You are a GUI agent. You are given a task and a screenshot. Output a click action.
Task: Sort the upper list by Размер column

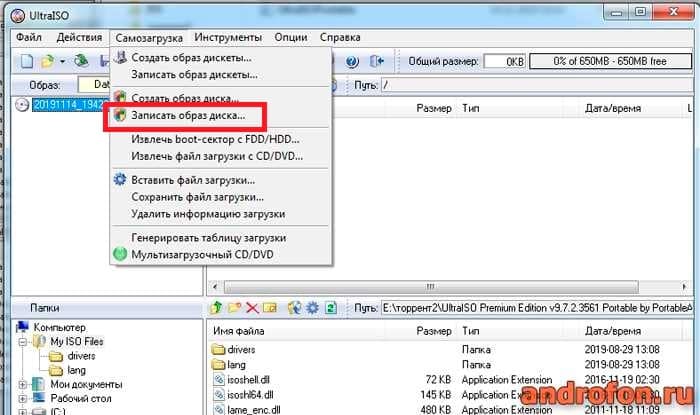(x=433, y=108)
